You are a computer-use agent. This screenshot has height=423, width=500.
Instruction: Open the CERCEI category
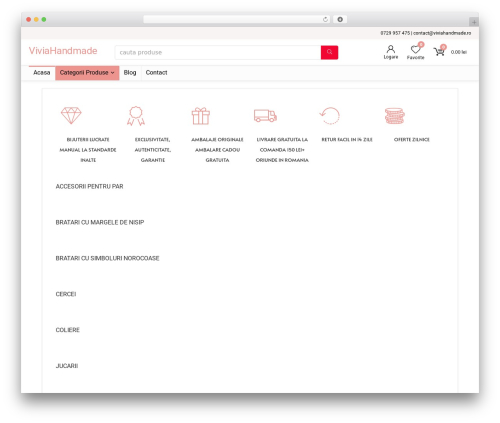coord(66,294)
